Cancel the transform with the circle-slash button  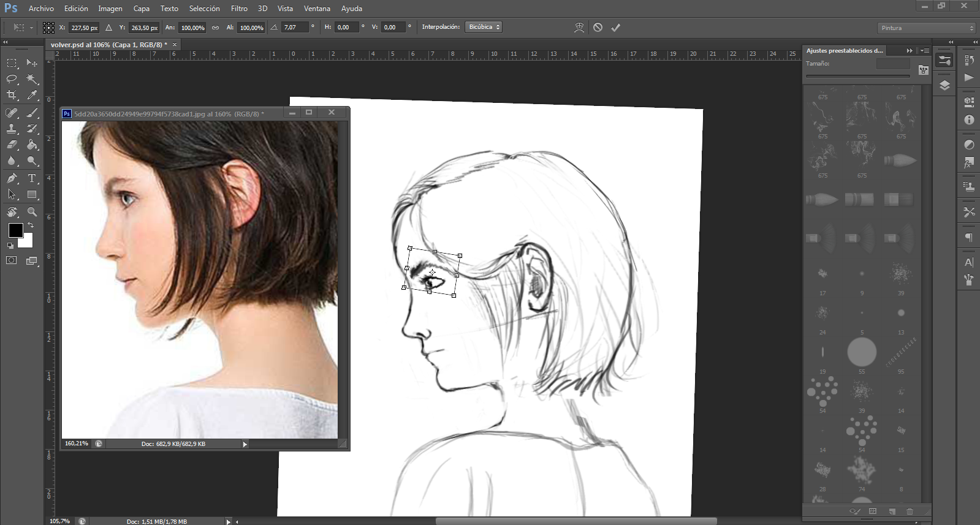coord(598,28)
